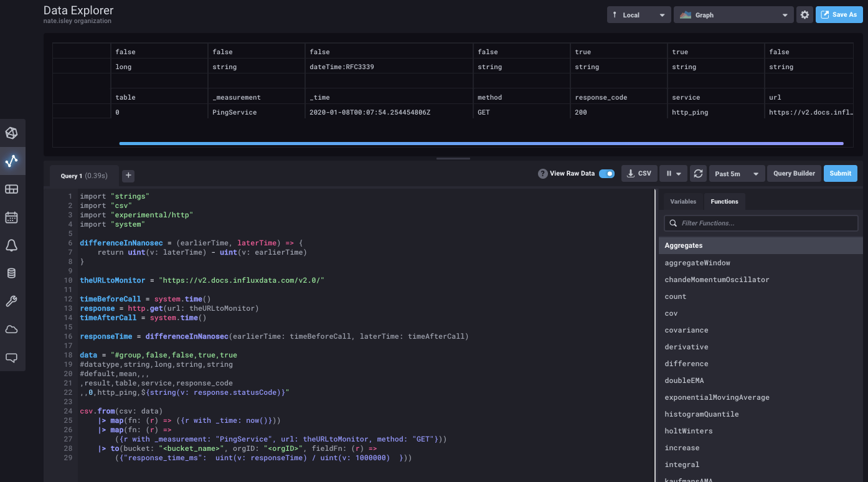The width and height of the screenshot is (868, 482).
Task: Open the Data Explorer graph icon
Action: (12, 161)
